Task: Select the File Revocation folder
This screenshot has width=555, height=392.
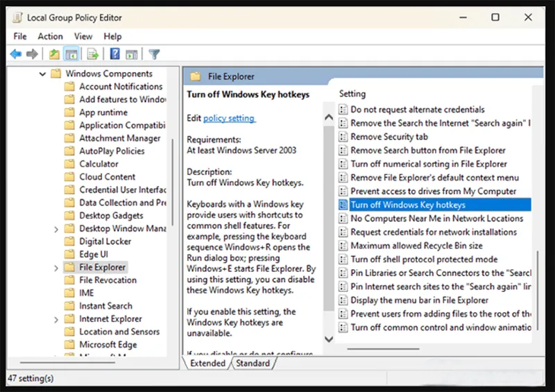Action: tap(108, 280)
